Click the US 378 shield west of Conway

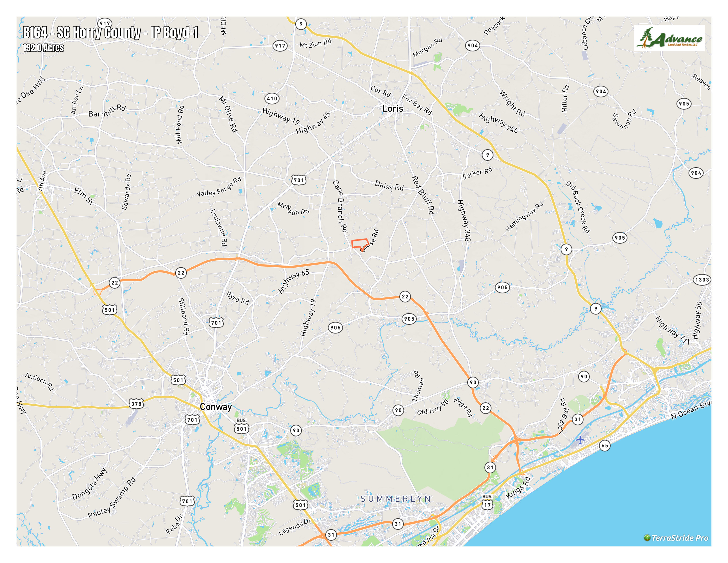pyautogui.click(x=136, y=404)
